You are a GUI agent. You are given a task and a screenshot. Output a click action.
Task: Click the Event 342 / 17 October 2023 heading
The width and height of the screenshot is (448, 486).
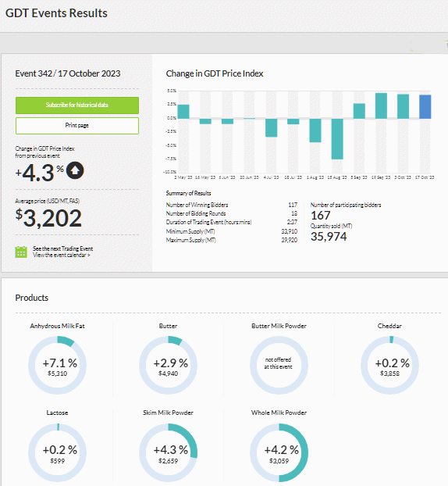point(67,73)
